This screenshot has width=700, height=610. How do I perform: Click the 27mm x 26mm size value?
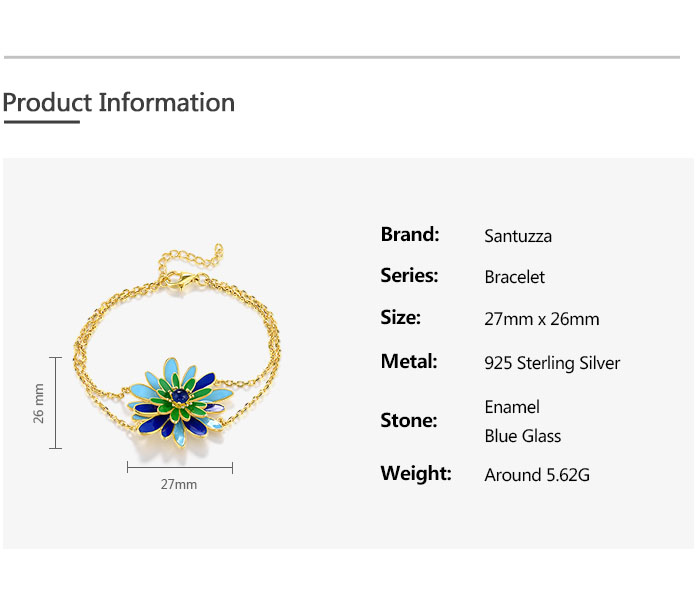pos(541,320)
